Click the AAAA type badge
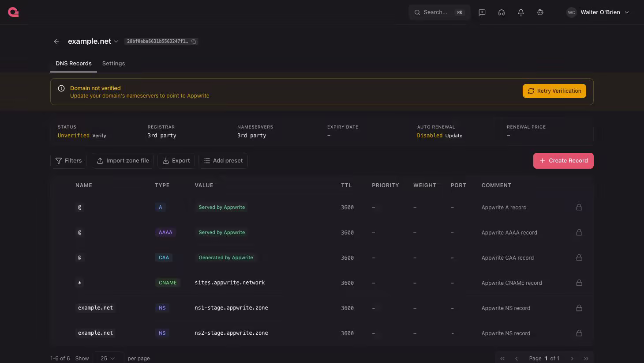644x363 pixels. point(165,232)
